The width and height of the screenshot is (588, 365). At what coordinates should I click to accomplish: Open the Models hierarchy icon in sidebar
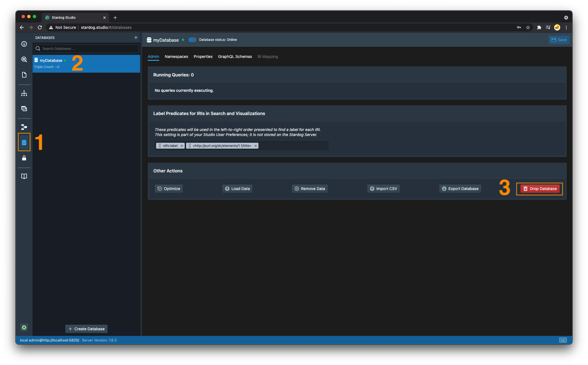click(24, 93)
